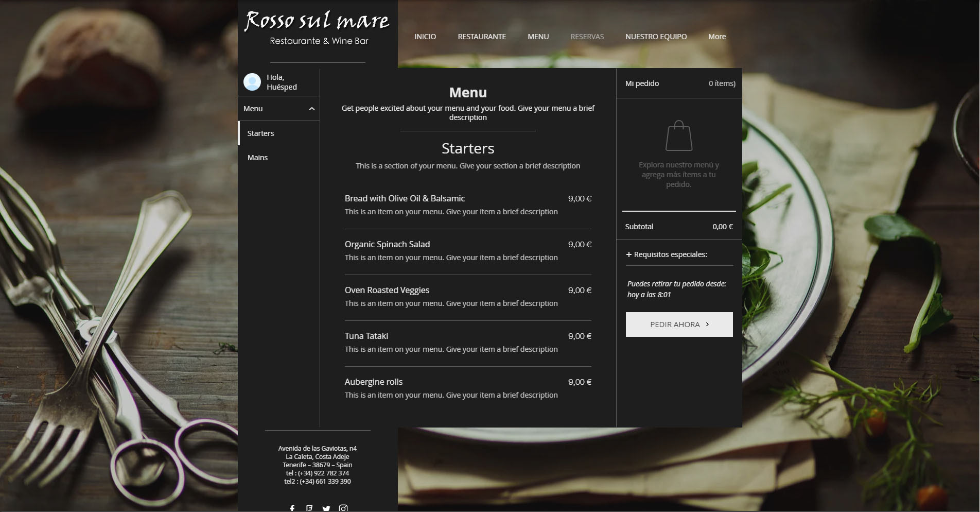
Task: Click the tel2 (+34) 661 339 390 number
Action: tap(318, 482)
